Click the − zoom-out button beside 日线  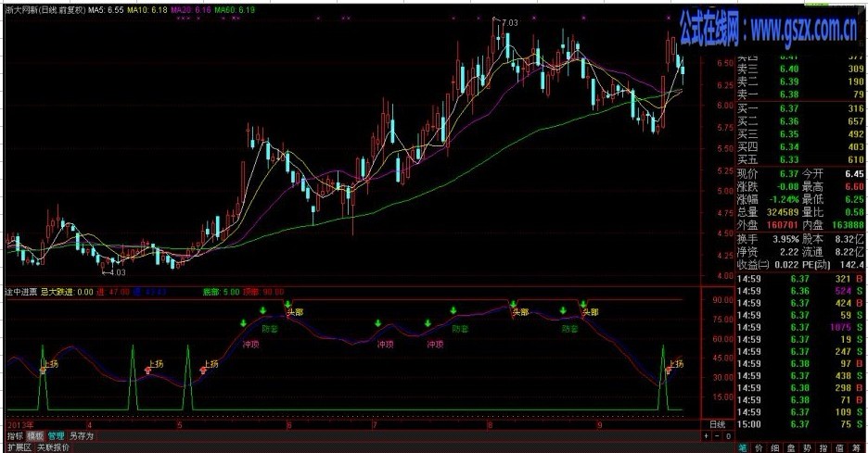(717, 436)
